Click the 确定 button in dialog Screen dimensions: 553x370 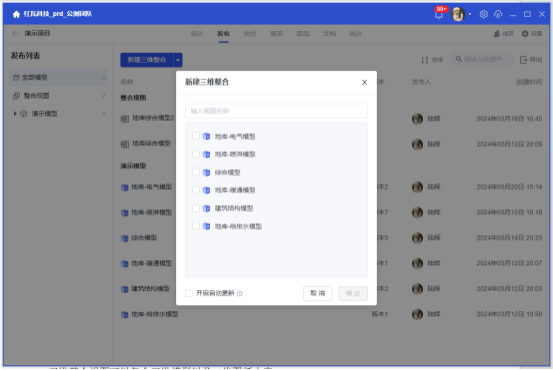pos(353,293)
